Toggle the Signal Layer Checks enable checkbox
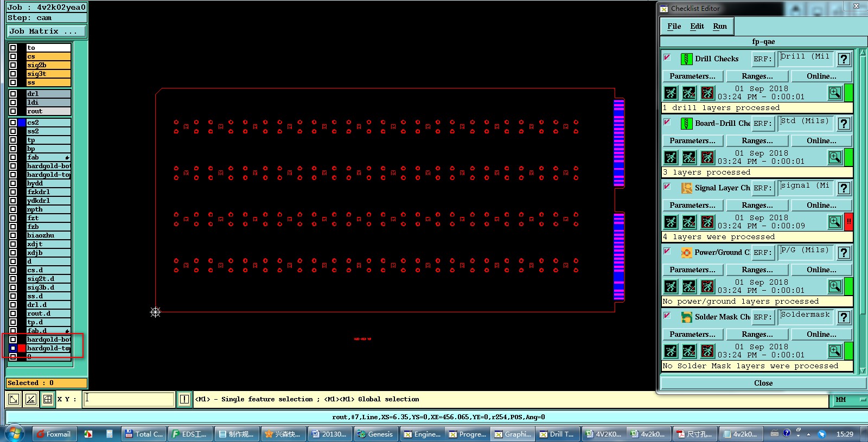868x442 pixels. pos(667,187)
